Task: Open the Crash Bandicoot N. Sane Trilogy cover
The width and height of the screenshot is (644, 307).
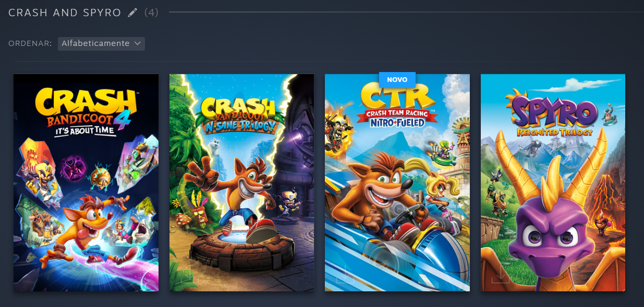Action: click(x=241, y=183)
